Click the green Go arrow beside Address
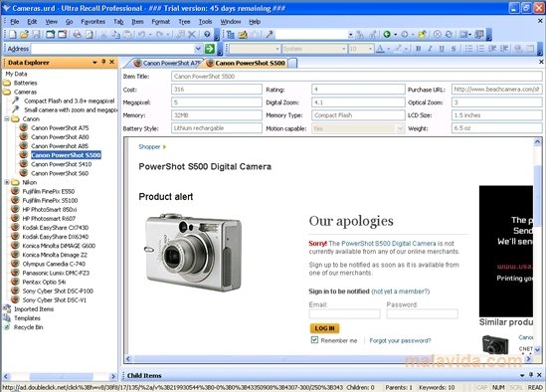The height and width of the screenshot is (392, 546). click(x=209, y=49)
